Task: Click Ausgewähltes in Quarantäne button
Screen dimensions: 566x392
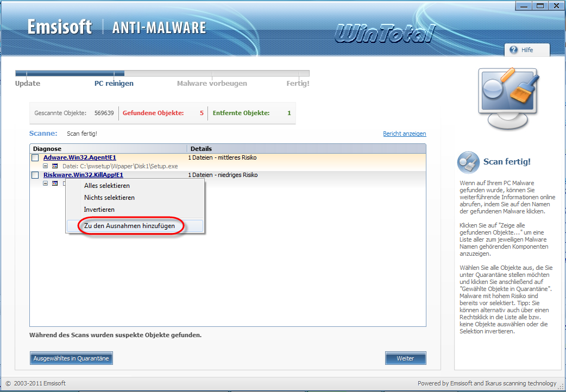Action: 71,358
